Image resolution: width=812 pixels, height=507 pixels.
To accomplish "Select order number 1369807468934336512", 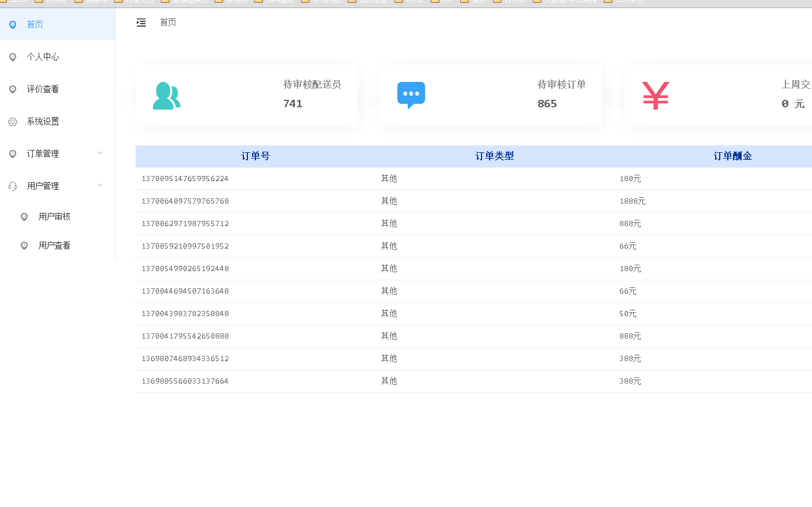I will point(185,359).
